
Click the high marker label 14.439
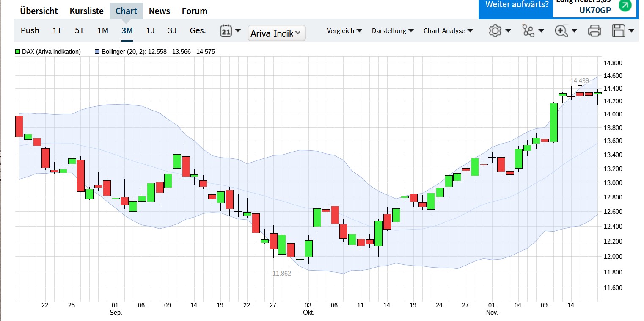tap(580, 80)
